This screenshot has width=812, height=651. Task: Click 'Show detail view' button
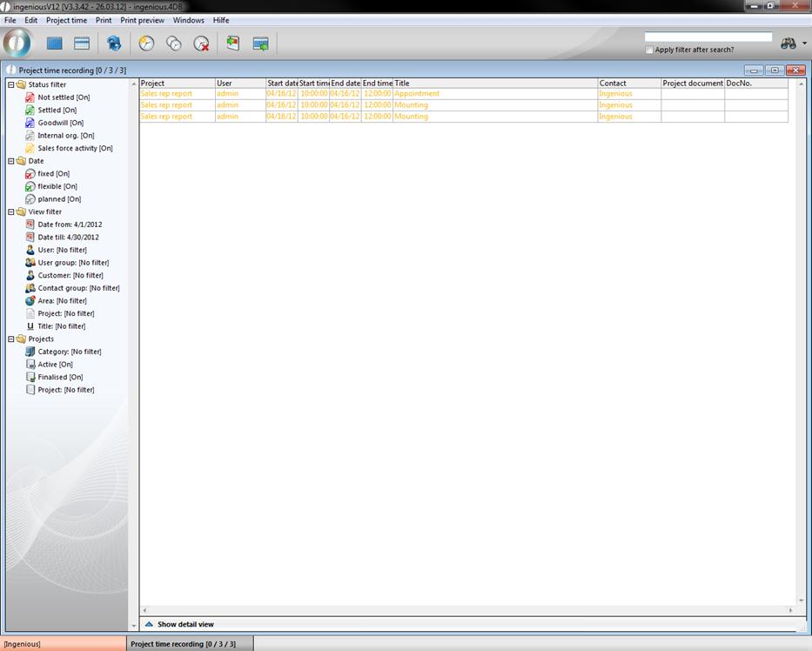pos(185,624)
